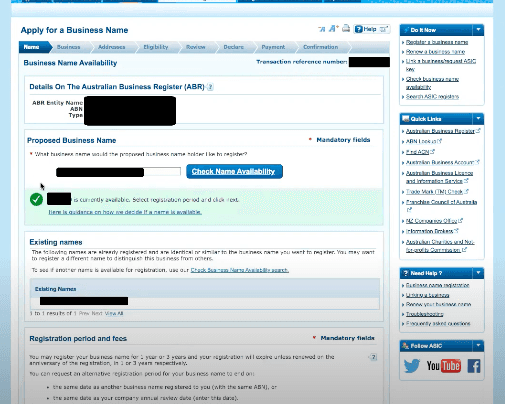Screen dimensions: 505x404
Task: Click external-link icon beside Find ACN
Action: (x=432, y=152)
